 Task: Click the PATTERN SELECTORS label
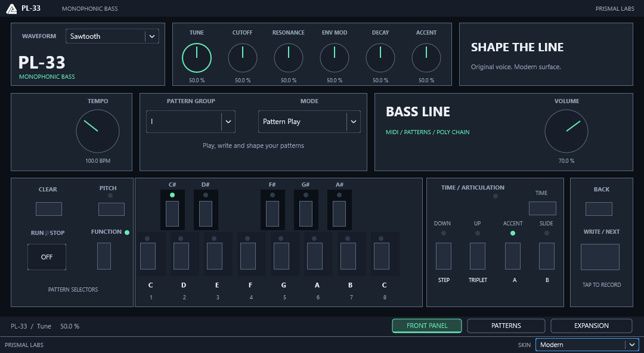(73, 290)
